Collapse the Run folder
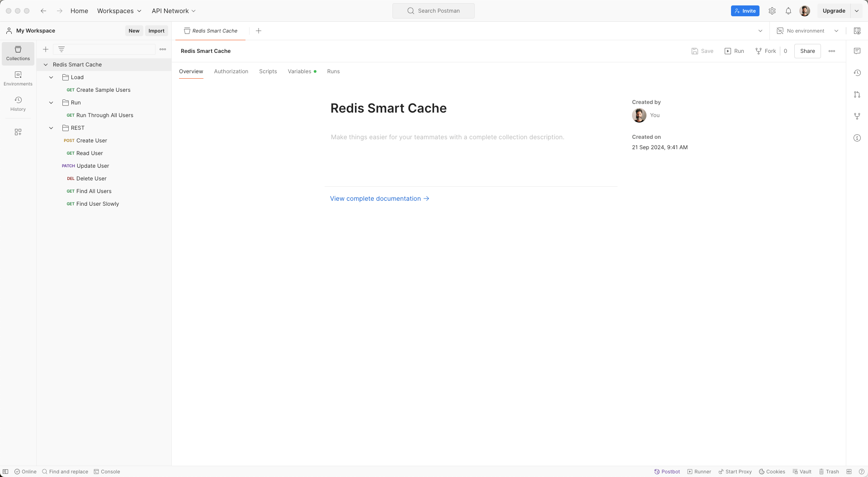Screen dimensions: 868x477 click(x=51, y=103)
